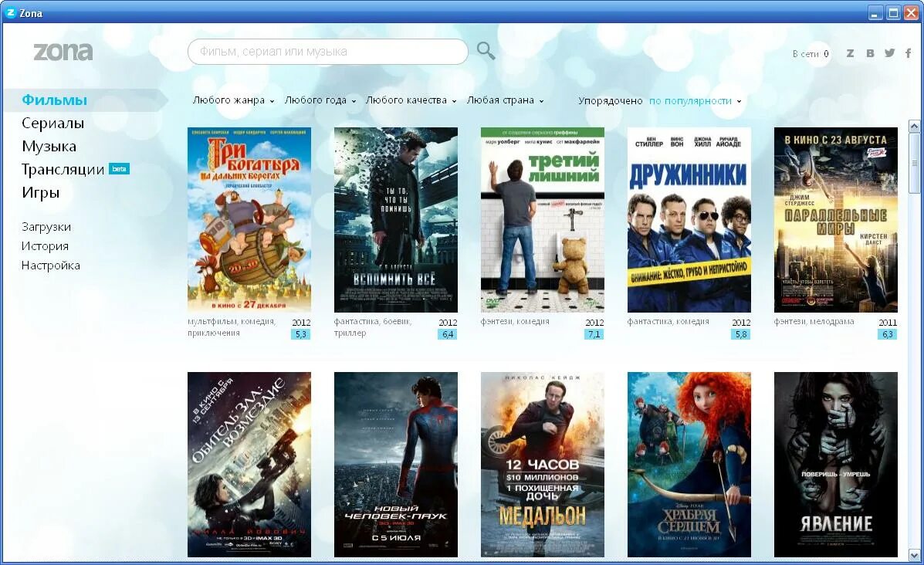Click genre text 'мультфильм, комедия, приключения'

[x=232, y=327]
